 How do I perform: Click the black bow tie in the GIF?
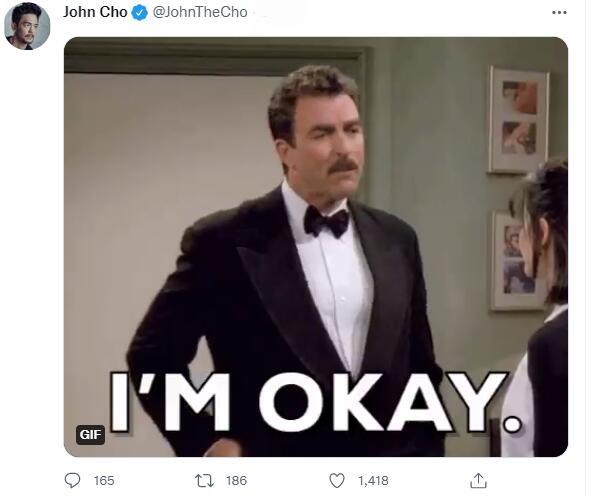(326, 222)
